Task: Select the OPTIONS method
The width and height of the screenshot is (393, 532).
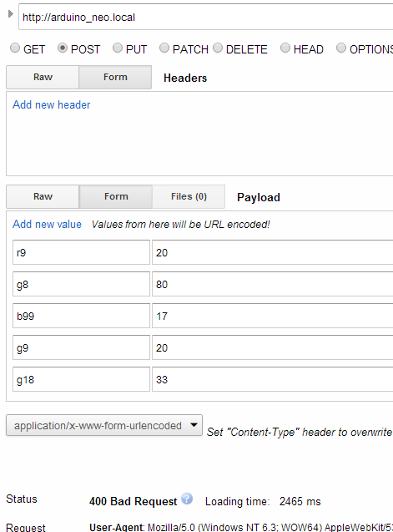Action: click(x=341, y=48)
